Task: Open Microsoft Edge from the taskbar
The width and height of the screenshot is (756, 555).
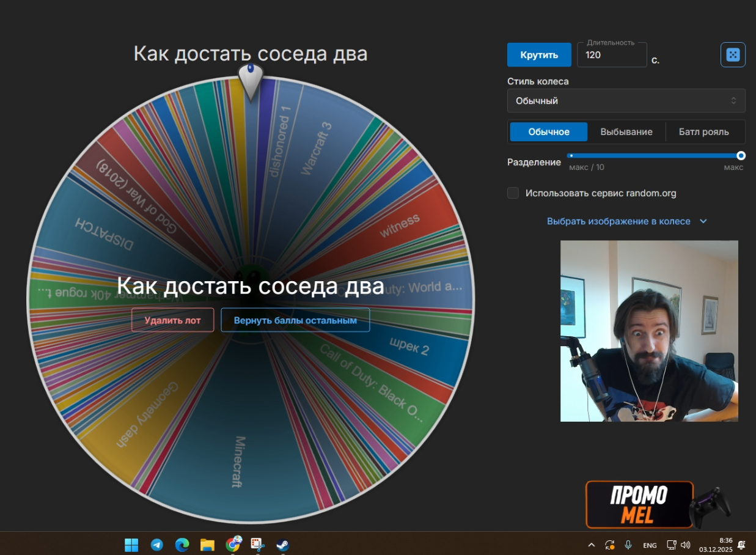Action: click(182, 545)
